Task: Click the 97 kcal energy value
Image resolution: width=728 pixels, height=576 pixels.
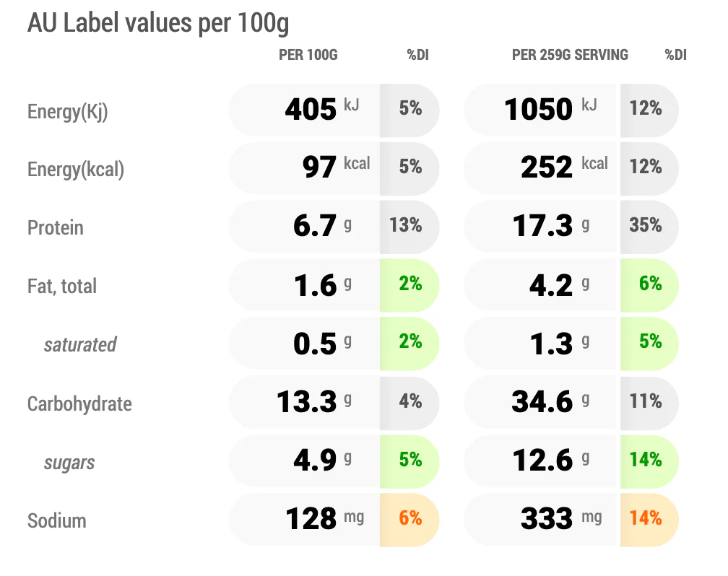Action: [336, 167]
